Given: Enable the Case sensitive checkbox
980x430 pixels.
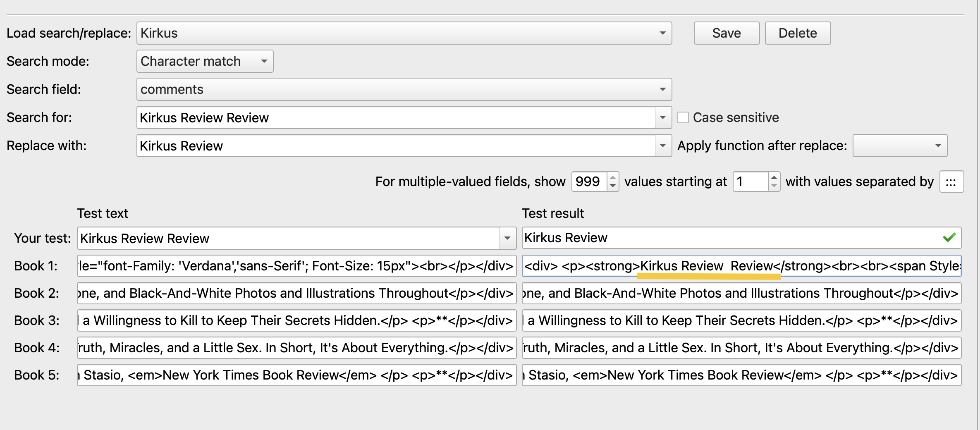Looking at the screenshot, I should [683, 118].
